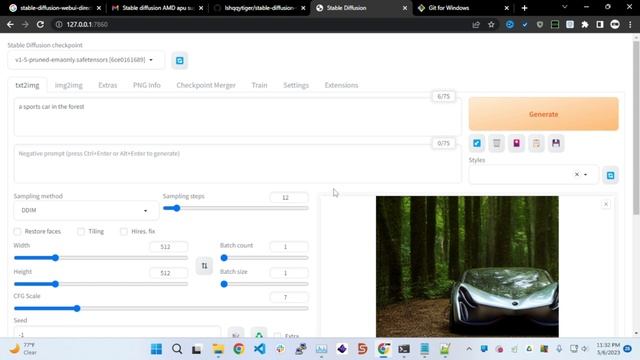Open Windows taskbar search
640x360 pixels.
[x=177, y=349]
